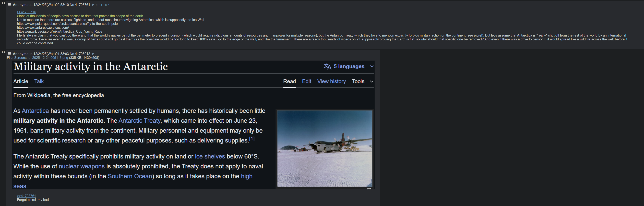
Task: Click the translate icon beside 5 languages
Action: tap(327, 66)
